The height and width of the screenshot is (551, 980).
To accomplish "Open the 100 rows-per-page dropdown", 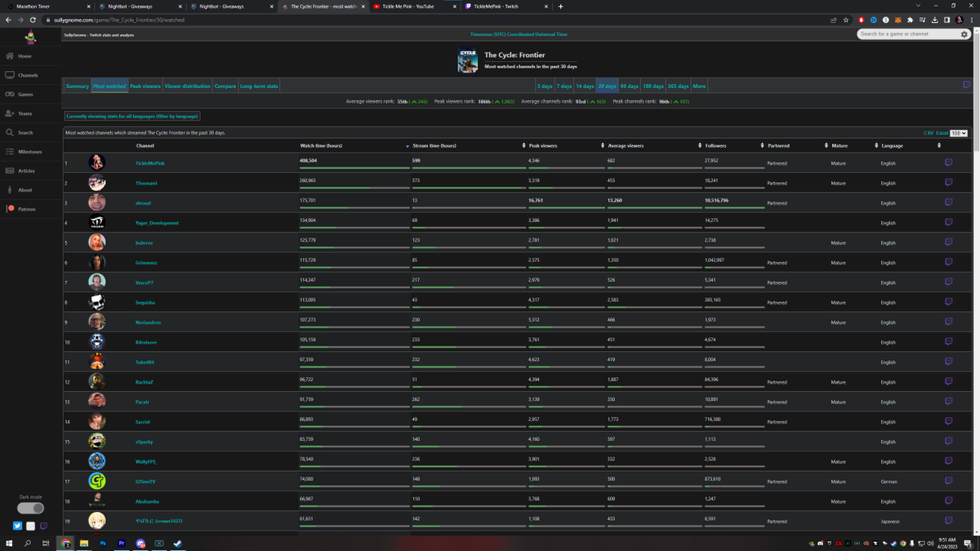I will point(959,133).
